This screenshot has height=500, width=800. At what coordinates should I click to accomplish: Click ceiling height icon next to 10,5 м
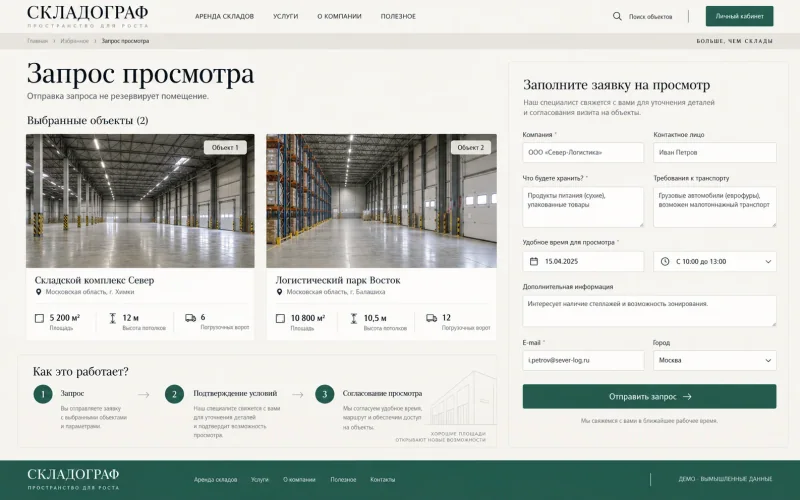point(354,318)
